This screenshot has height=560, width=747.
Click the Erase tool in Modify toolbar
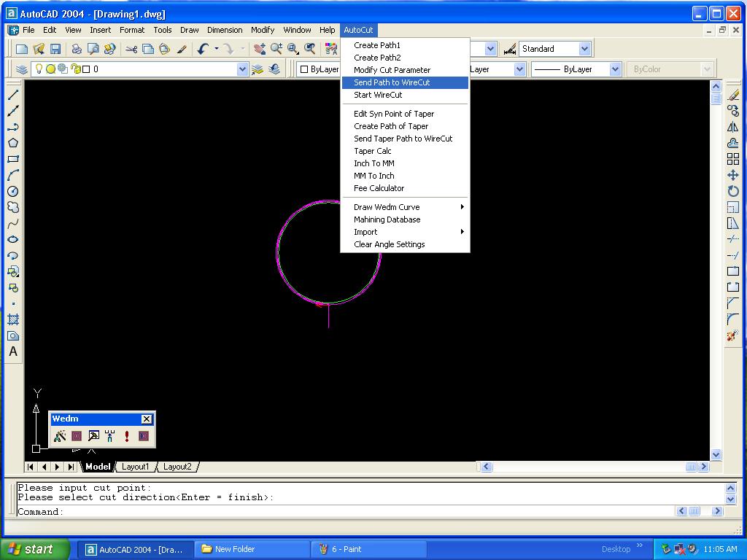pyautogui.click(x=733, y=96)
